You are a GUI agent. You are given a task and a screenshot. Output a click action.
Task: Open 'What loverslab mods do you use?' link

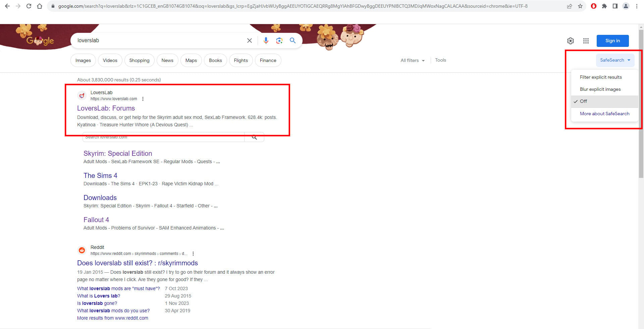point(113,311)
